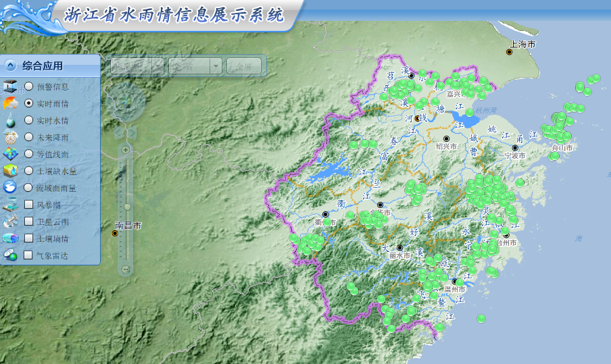Select the 未来降雨 radio button
Screen dimensions: 611x364
pyautogui.click(x=28, y=137)
